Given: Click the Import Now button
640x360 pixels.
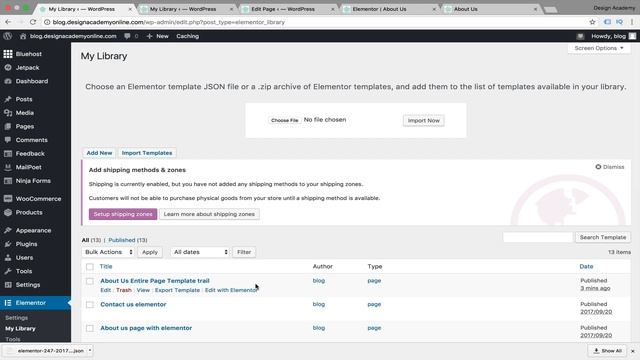Looking at the screenshot, I should 424,120.
